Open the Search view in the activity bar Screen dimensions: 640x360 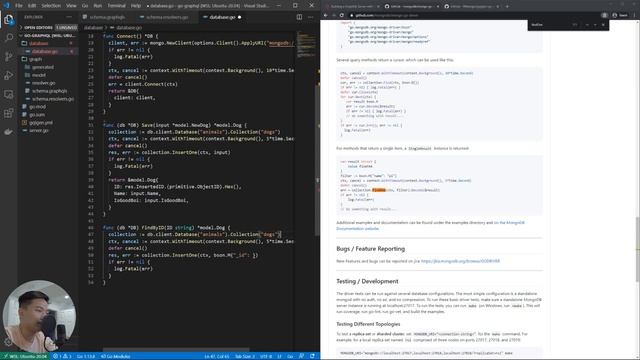pyautogui.click(x=9, y=38)
